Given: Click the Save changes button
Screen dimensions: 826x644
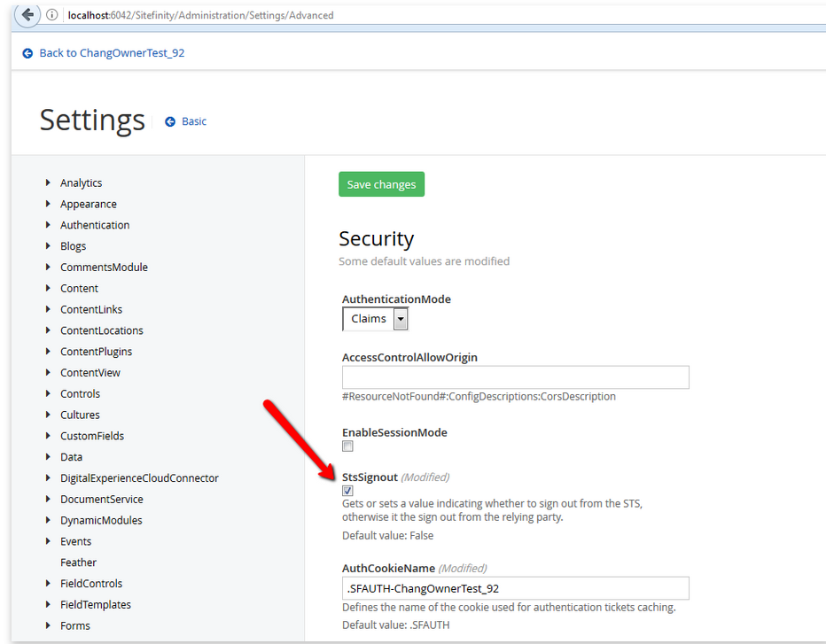Looking at the screenshot, I should [x=381, y=184].
